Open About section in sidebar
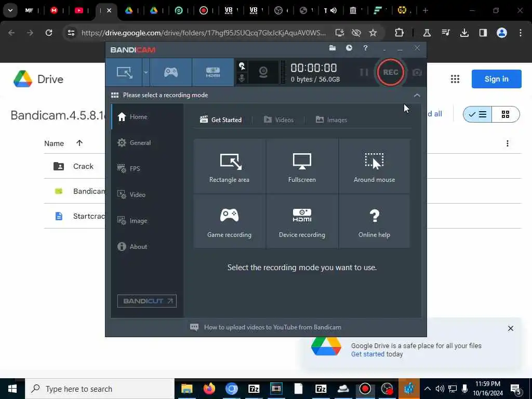Image resolution: width=532 pixels, height=399 pixels. (x=147, y=247)
